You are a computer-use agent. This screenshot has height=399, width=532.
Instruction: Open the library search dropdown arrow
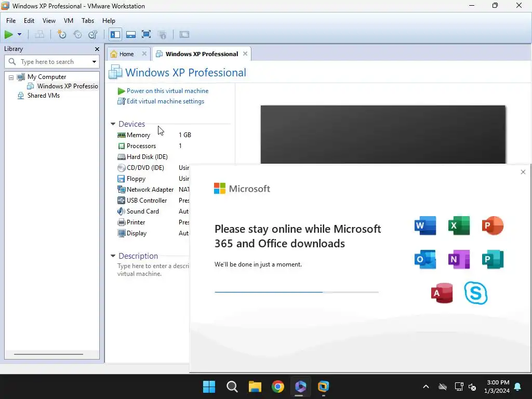point(94,62)
